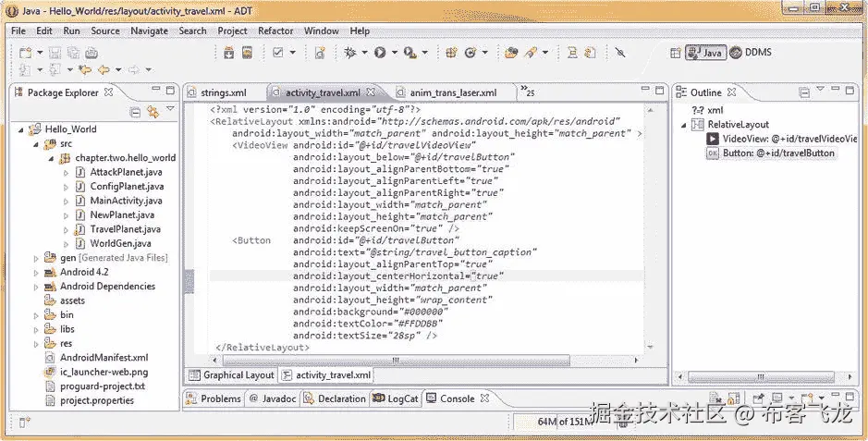Click the Save icon in the toolbar

[x=55, y=53]
